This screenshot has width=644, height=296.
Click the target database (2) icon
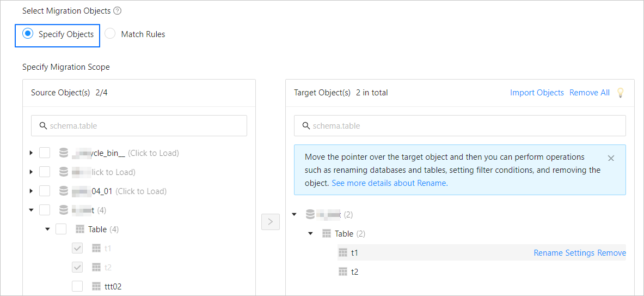pos(310,214)
